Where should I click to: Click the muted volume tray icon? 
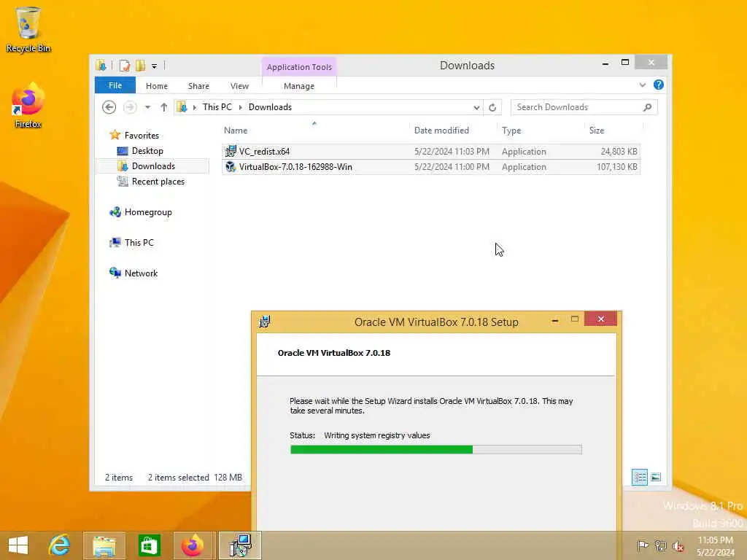(x=678, y=546)
